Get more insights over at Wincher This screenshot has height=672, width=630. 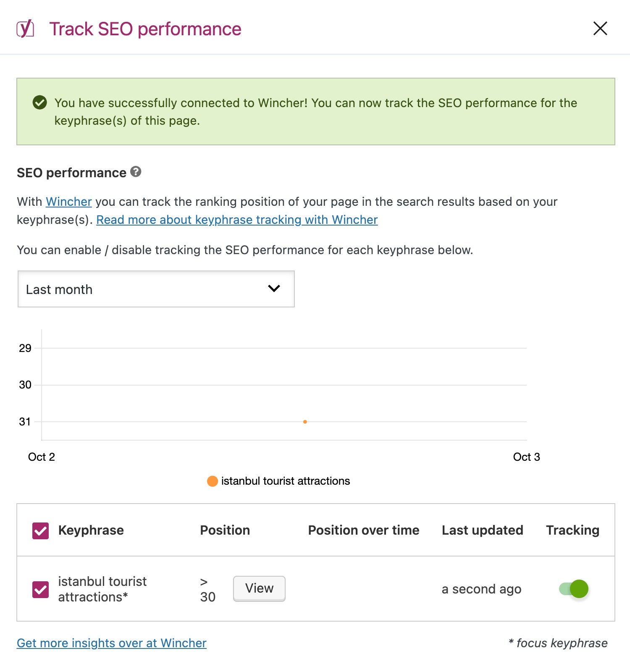(112, 643)
